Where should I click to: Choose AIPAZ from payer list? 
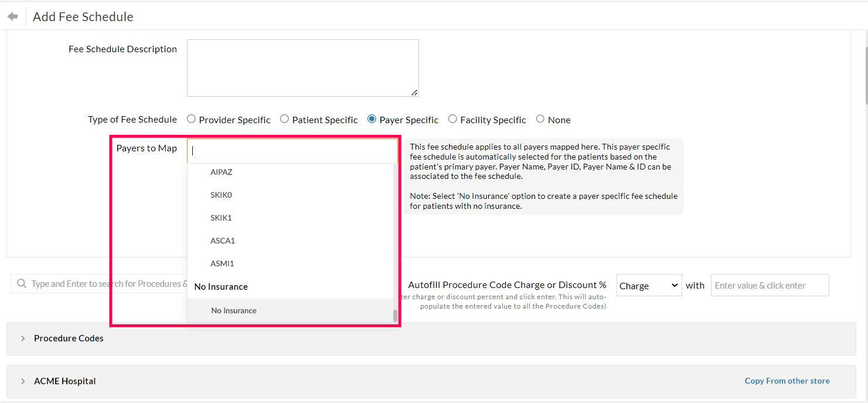[222, 172]
